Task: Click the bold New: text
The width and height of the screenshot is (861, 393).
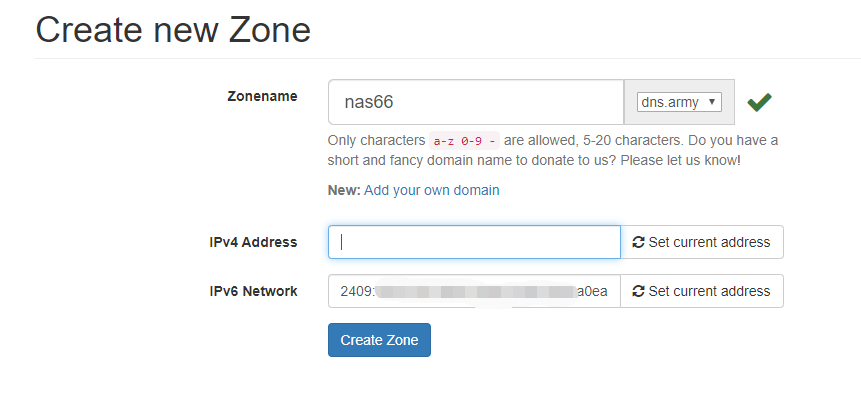Action: click(x=344, y=190)
